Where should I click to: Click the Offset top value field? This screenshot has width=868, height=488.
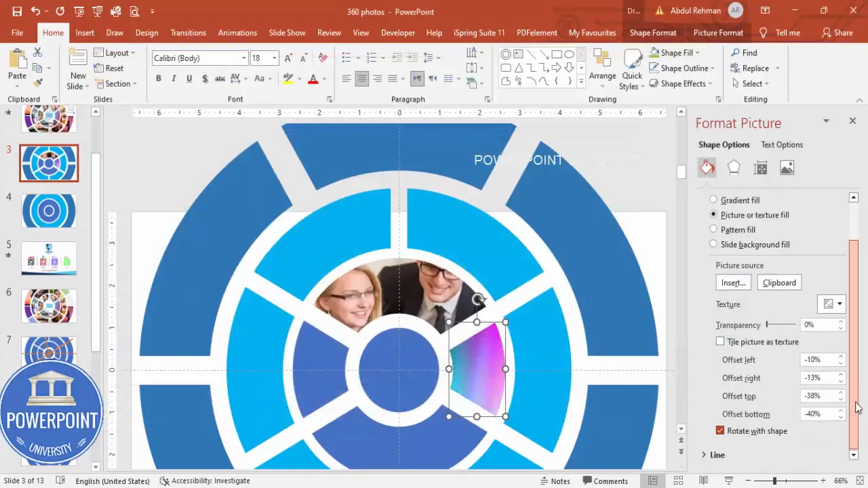[818, 396]
